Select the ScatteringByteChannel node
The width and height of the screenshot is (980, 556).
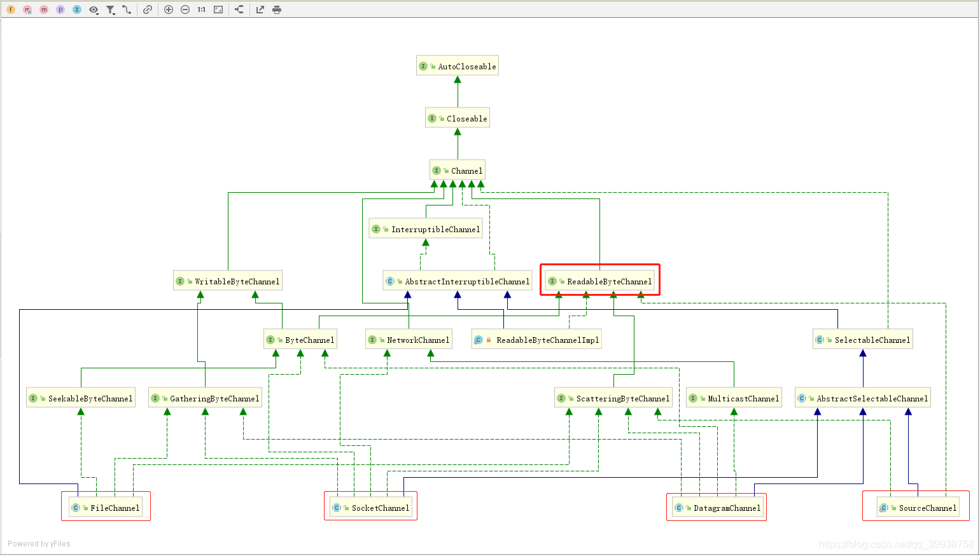tap(613, 398)
